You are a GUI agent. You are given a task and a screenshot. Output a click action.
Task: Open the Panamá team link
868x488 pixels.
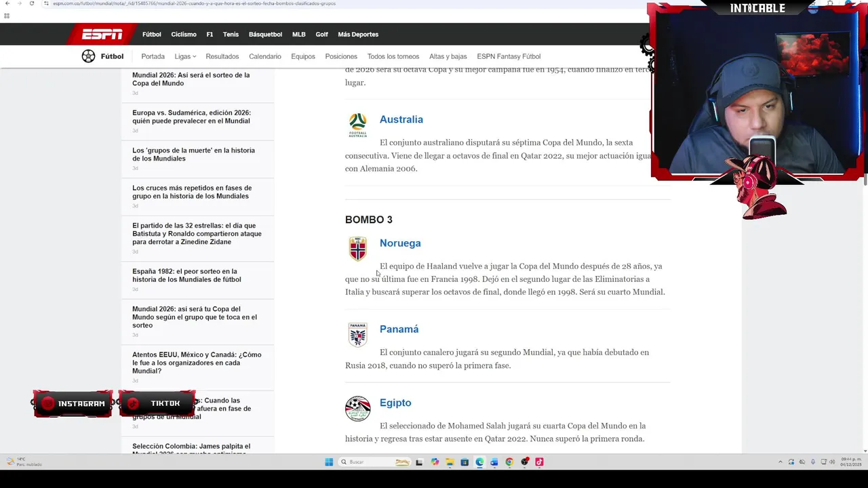point(399,329)
